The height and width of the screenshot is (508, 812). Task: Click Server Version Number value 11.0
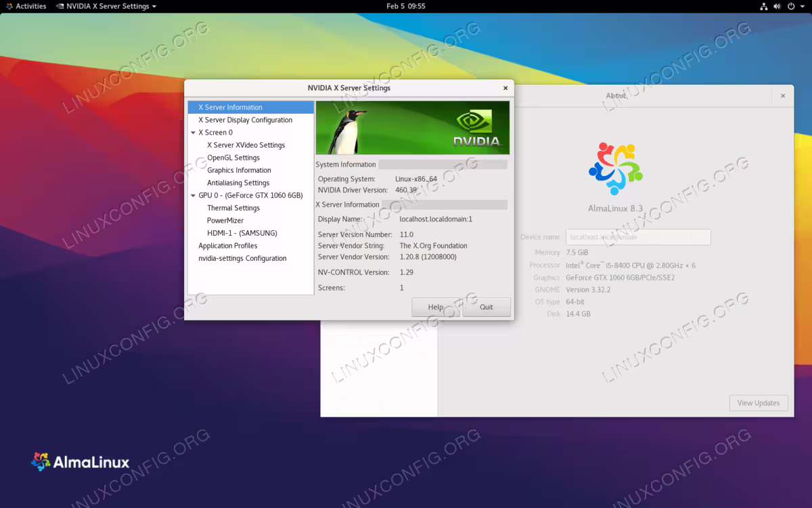click(407, 234)
